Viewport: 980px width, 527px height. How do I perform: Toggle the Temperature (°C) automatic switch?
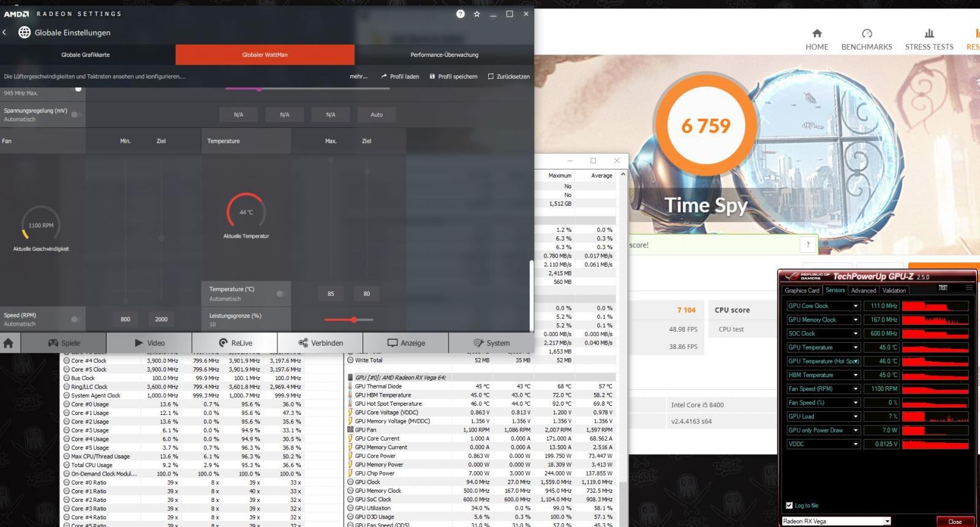pos(281,293)
